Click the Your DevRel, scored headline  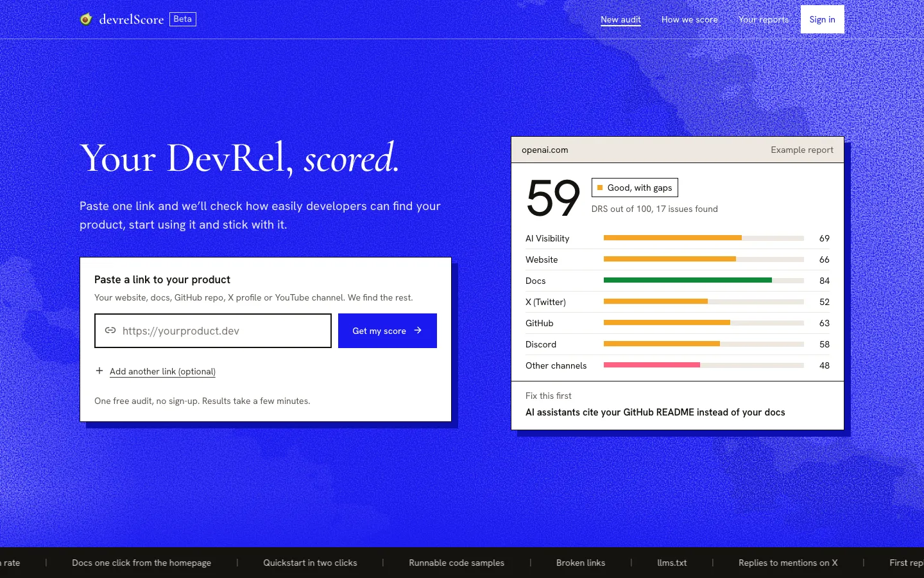(239, 158)
